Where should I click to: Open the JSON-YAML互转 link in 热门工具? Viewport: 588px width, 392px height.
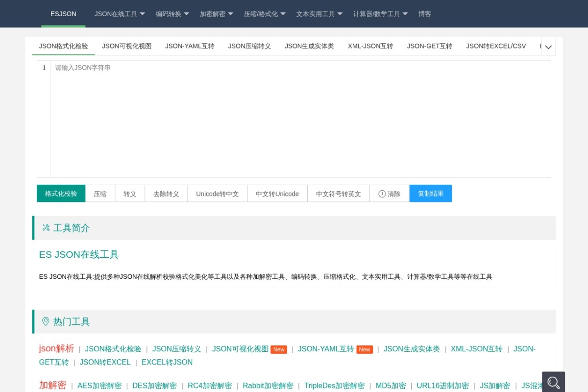coord(326,349)
